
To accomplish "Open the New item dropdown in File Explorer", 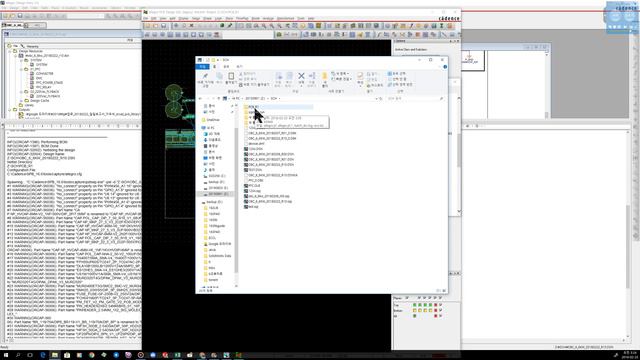I will tap(340, 74).
